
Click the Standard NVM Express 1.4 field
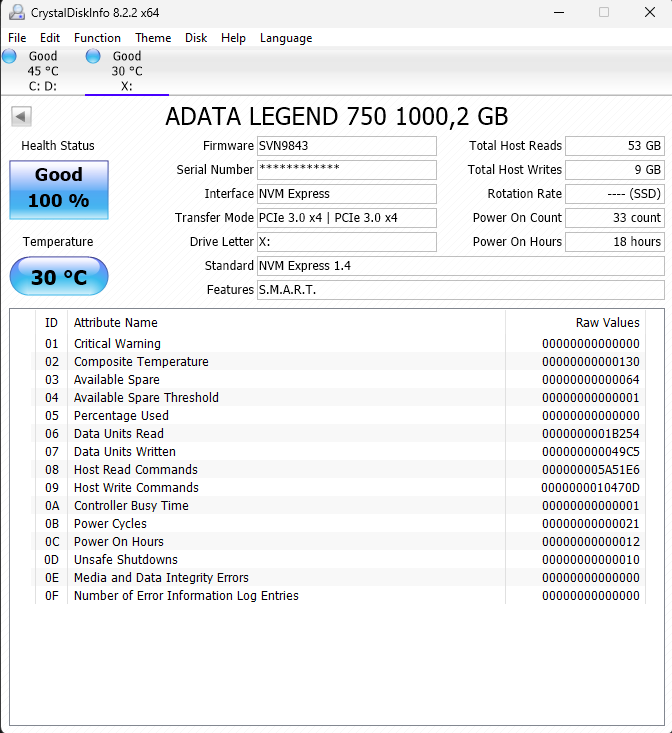click(x=461, y=266)
